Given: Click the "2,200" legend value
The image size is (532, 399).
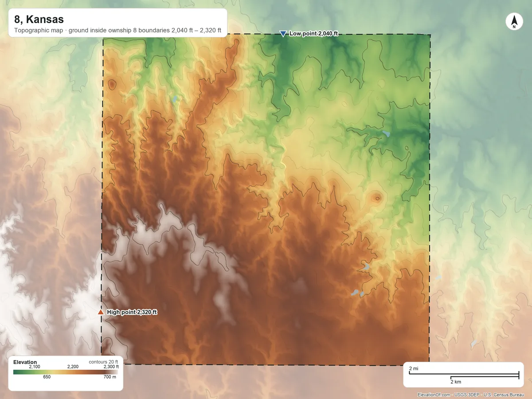Looking at the screenshot, I should pyautogui.click(x=73, y=367).
